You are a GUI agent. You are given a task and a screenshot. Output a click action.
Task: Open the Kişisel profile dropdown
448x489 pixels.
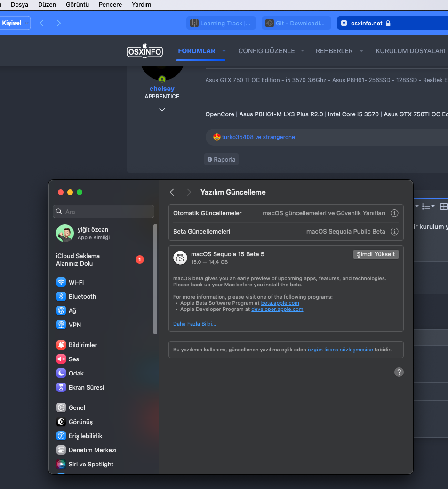coord(15,23)
